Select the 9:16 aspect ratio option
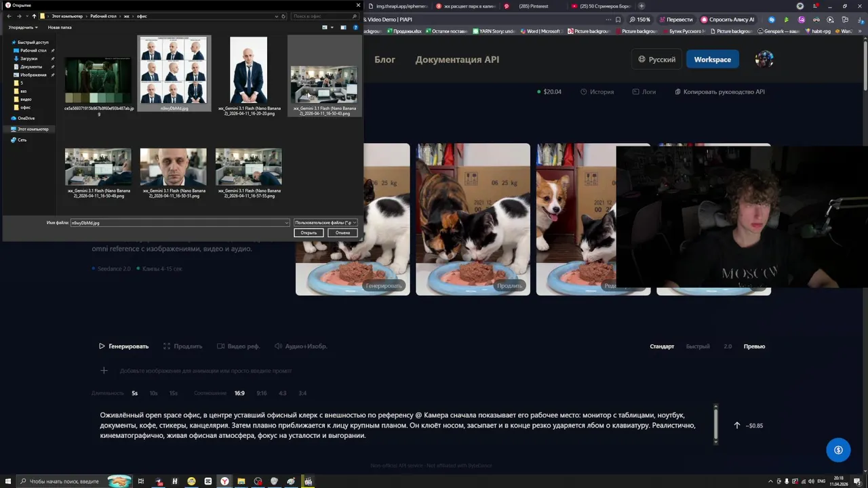 click(x=262, y=393)
